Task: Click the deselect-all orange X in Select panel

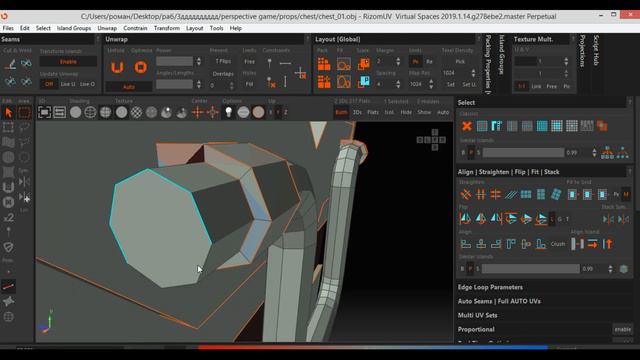Action: pyautogui.click(x=467, y=126)
